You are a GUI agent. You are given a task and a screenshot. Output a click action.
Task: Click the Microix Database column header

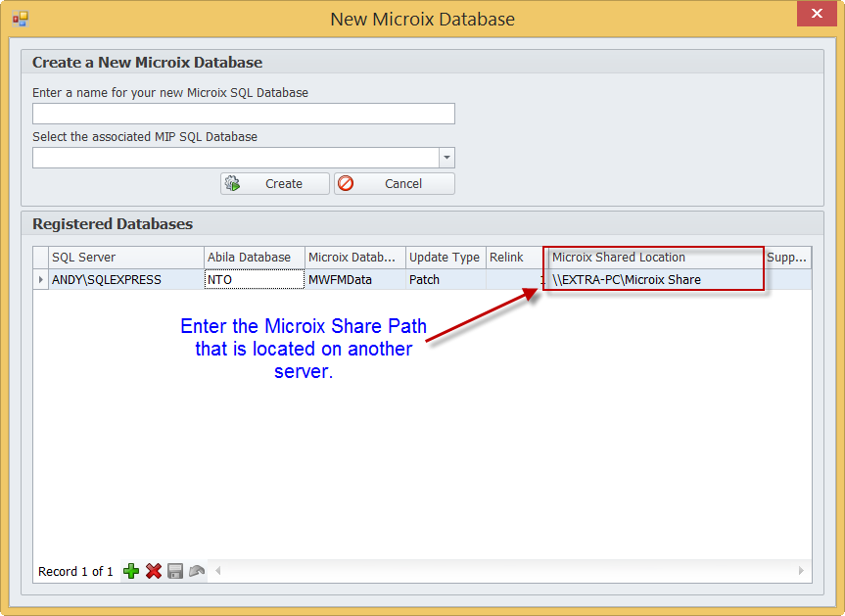(x=354, y=258)
